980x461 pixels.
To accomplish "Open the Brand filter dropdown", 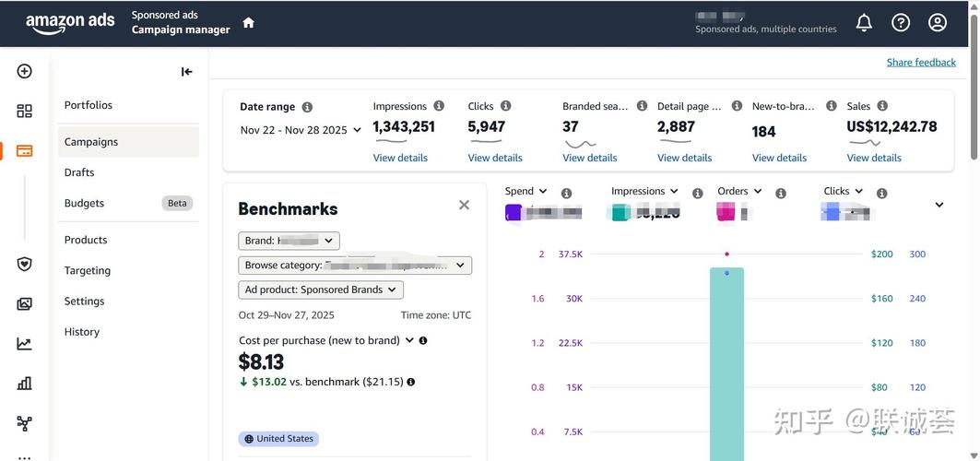I will 289,241.
